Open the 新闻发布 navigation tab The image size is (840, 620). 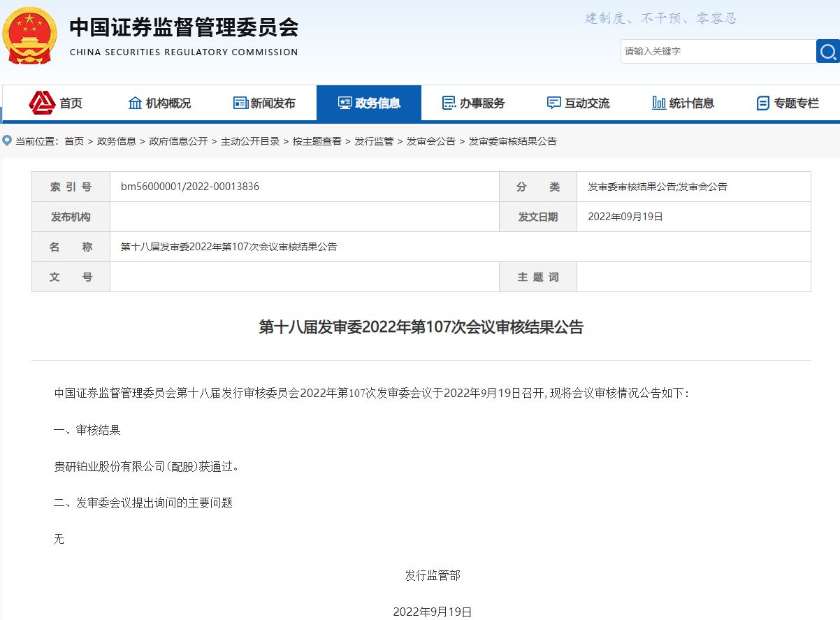pos(264,103)
